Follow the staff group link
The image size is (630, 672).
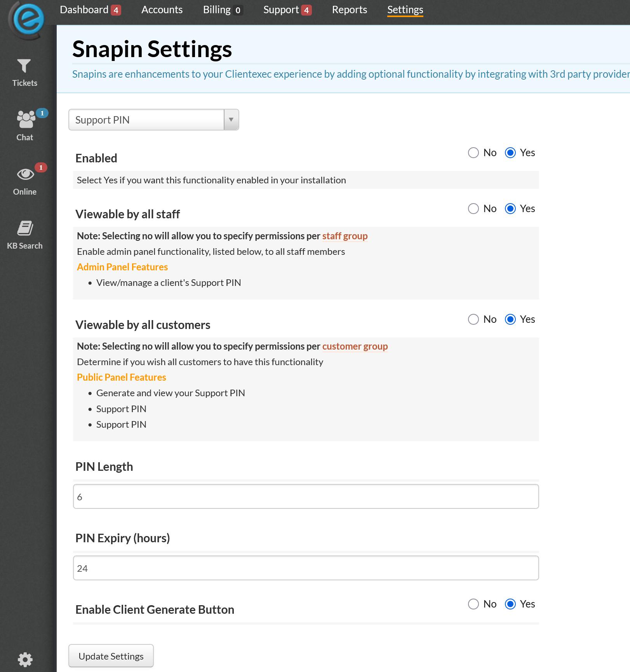pyautogui.click(x=345, y=236)
